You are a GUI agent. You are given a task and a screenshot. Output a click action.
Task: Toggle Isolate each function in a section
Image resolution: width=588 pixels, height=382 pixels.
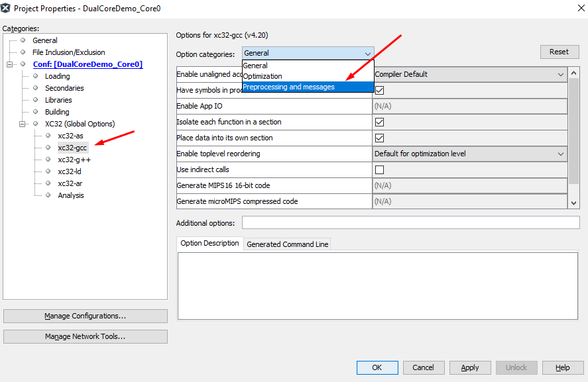[380, 122]
